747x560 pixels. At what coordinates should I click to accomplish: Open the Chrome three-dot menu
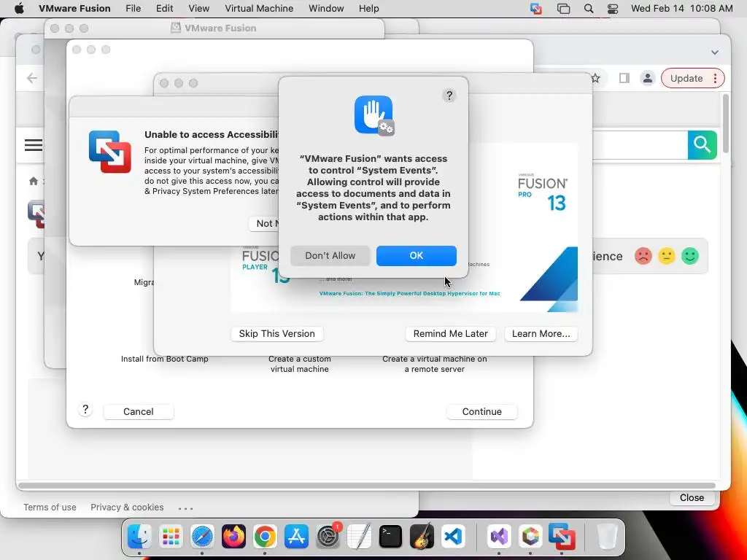715,79
